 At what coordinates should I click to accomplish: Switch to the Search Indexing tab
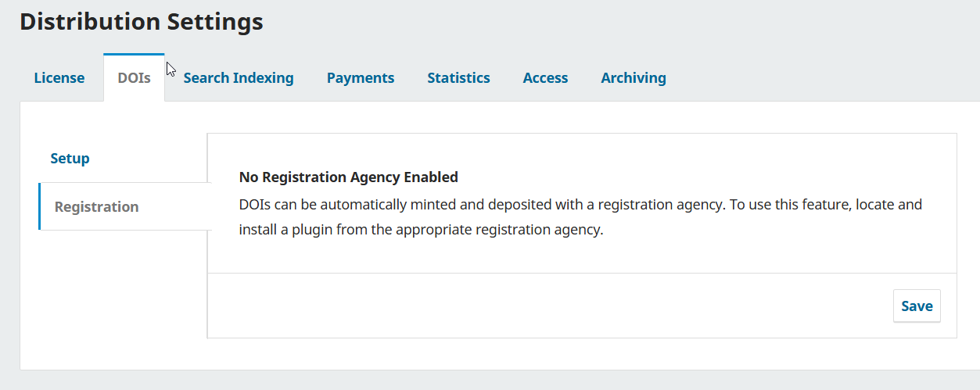[239, 78]
